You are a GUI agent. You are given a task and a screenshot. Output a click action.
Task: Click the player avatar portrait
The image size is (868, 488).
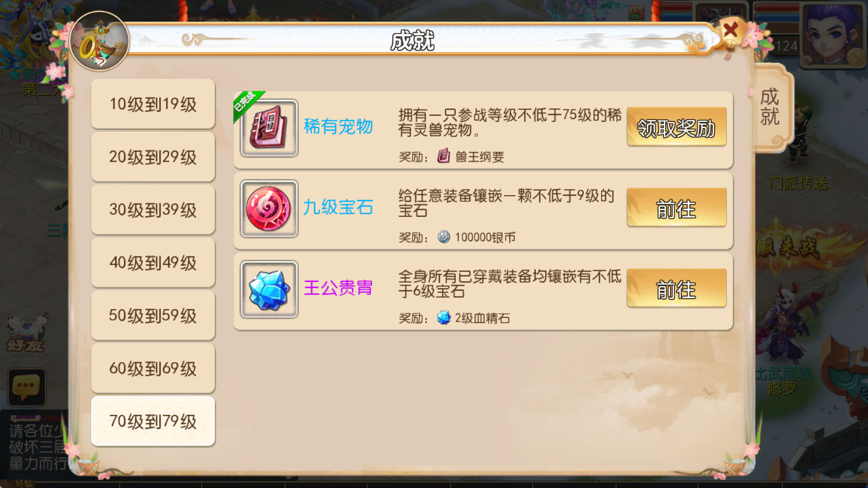[832, 35]
